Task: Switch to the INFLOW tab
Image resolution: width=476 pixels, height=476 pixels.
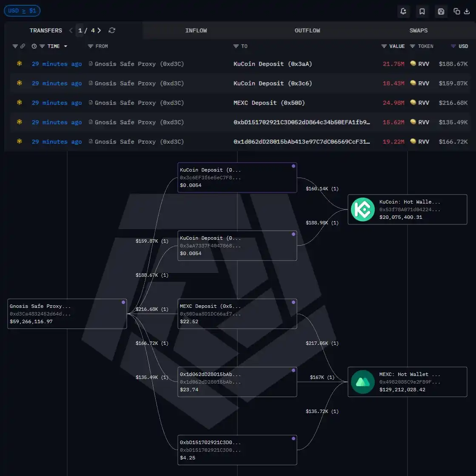Action: 196,30
